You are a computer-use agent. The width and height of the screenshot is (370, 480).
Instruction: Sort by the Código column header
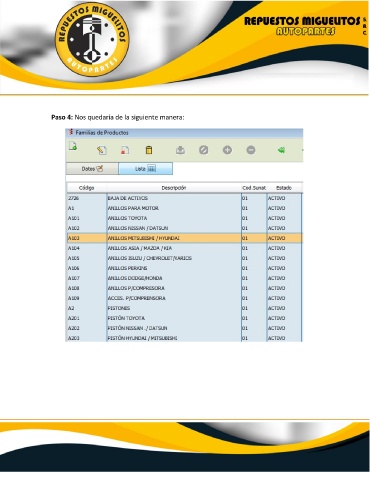pos(87,188)
